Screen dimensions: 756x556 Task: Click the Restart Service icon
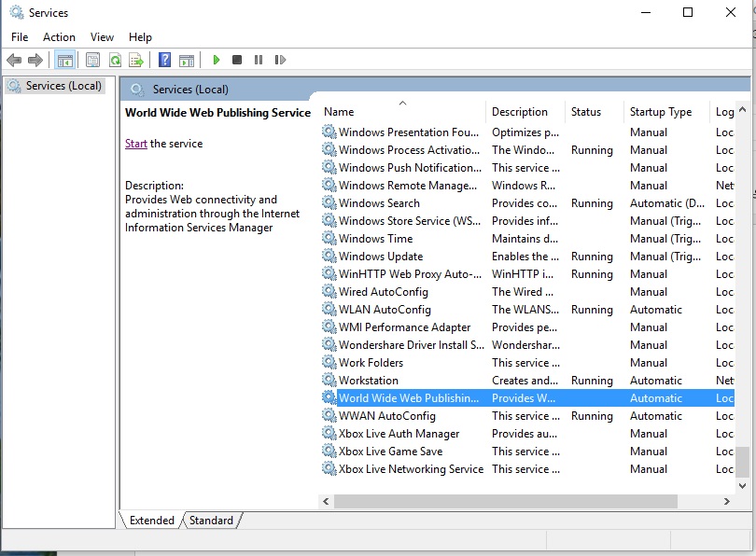(280, 60)
